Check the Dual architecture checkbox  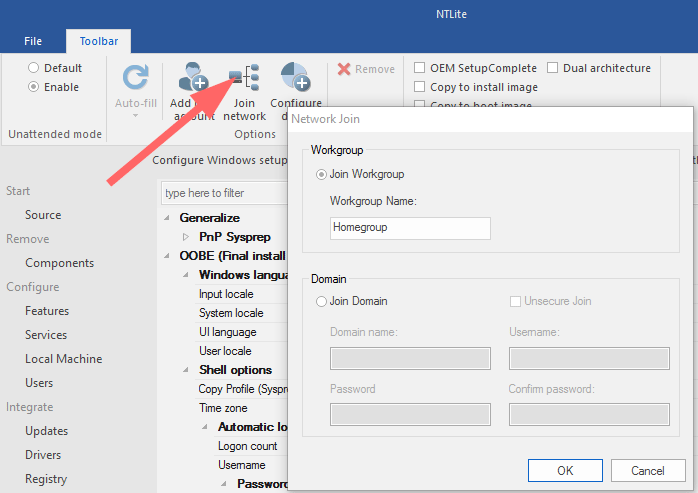(x=552, y=68)
